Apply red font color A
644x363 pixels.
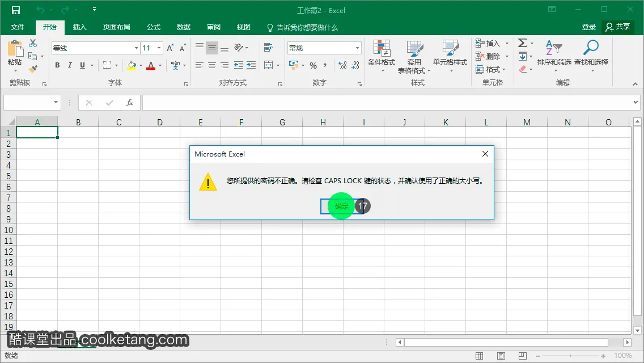[151, 65]
